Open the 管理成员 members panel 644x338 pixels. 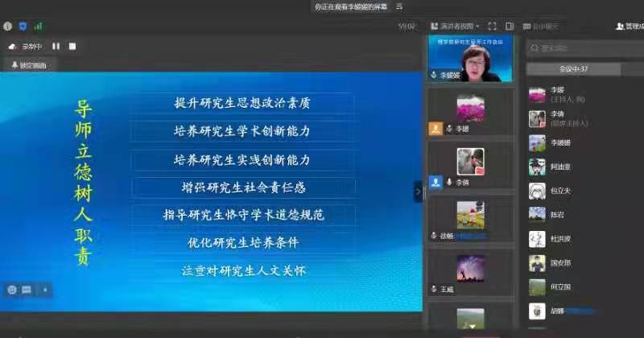[630, 27]
